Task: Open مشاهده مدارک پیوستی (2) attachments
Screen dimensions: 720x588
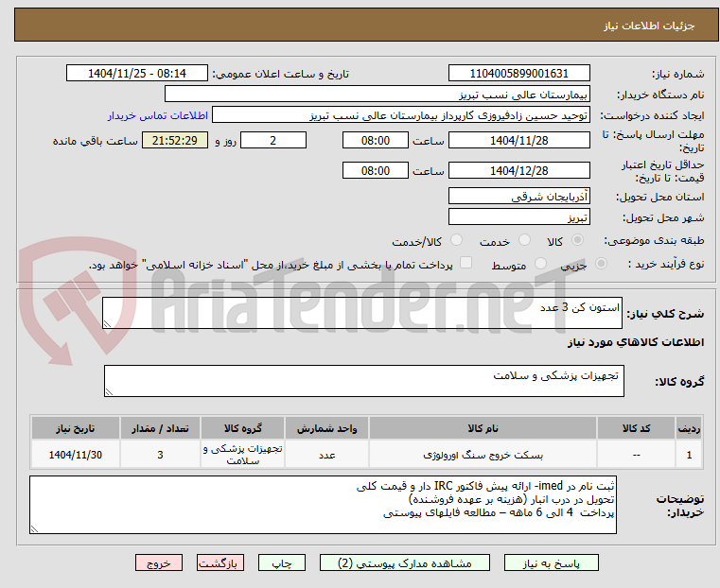Action: coord(405,562)
